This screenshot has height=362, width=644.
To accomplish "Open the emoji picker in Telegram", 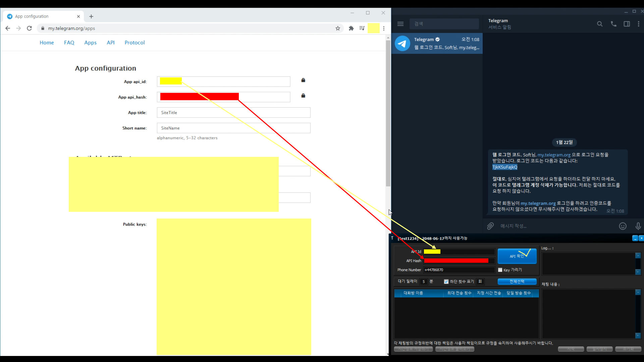I will (x=623, y=226).
